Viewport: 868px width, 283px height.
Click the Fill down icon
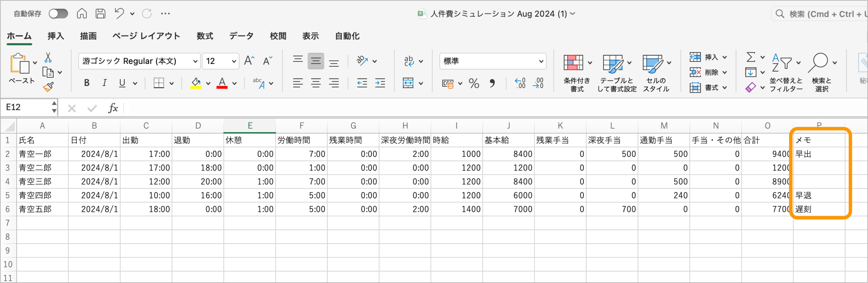pos(751,72)
